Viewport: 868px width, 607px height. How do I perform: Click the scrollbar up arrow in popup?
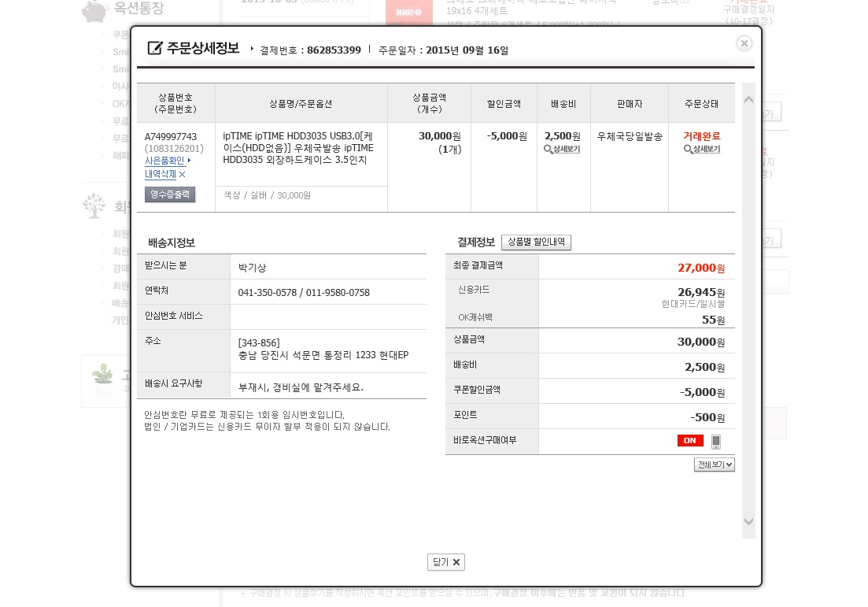[748, 100]
